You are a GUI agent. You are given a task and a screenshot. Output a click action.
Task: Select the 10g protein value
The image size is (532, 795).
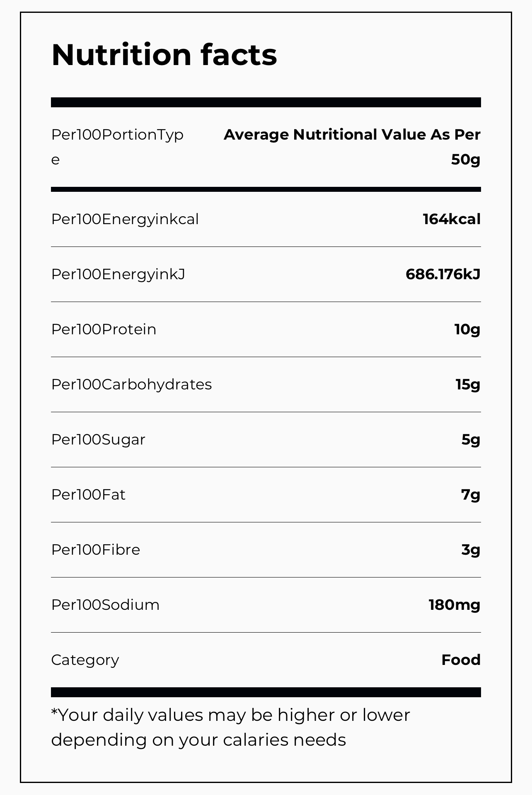467,329
